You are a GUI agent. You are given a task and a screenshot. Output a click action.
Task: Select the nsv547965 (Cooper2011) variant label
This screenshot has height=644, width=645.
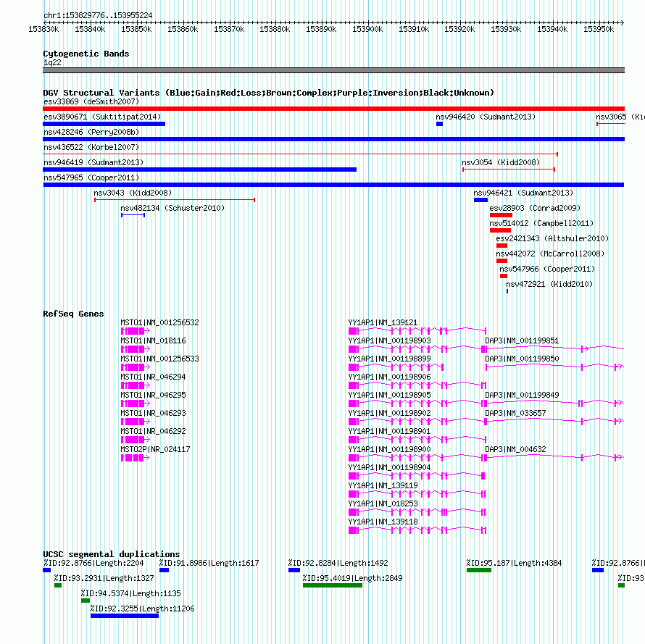pyautogui.click(x=91, y=177)
